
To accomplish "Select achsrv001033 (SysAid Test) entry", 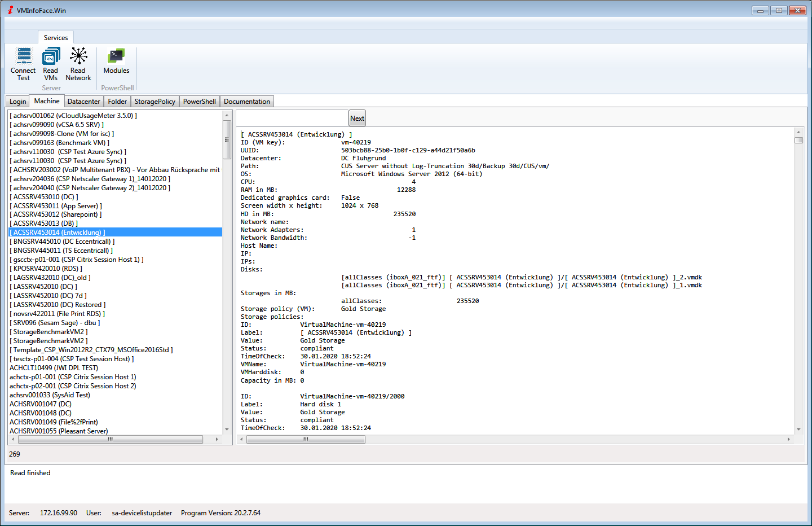I will tap(50, 395).
